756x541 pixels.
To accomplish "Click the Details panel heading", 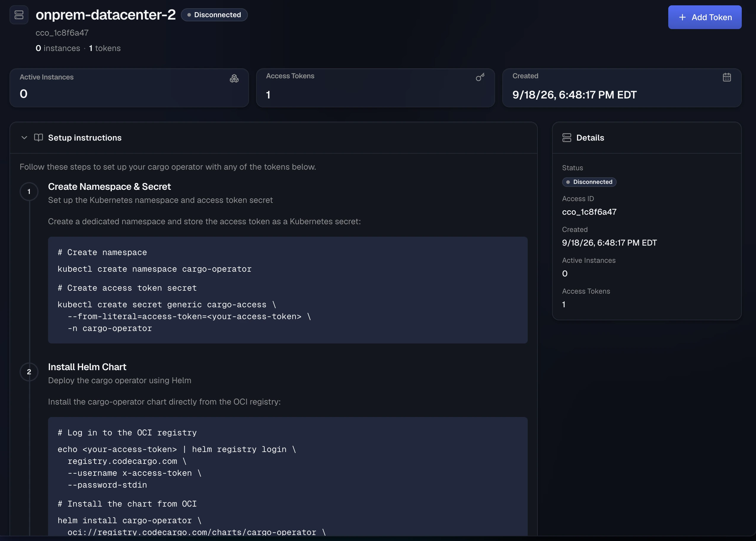I will pos(590,138).
